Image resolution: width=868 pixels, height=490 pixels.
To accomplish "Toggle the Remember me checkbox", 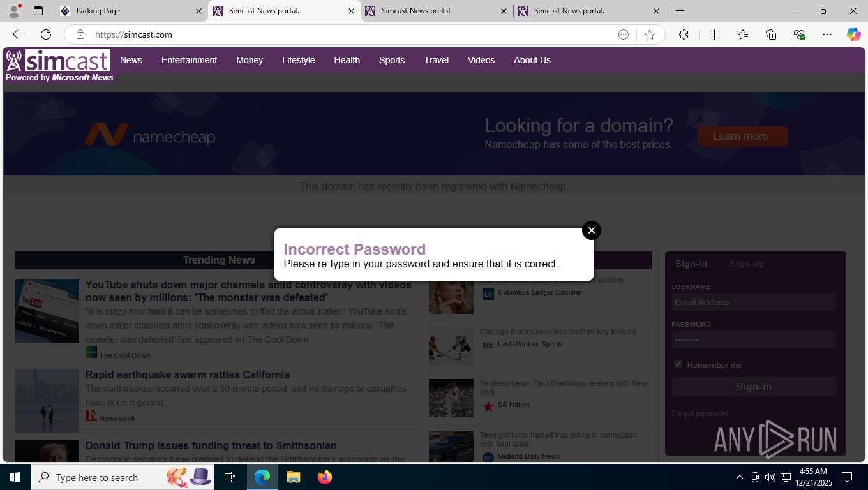I will (678, 364).
